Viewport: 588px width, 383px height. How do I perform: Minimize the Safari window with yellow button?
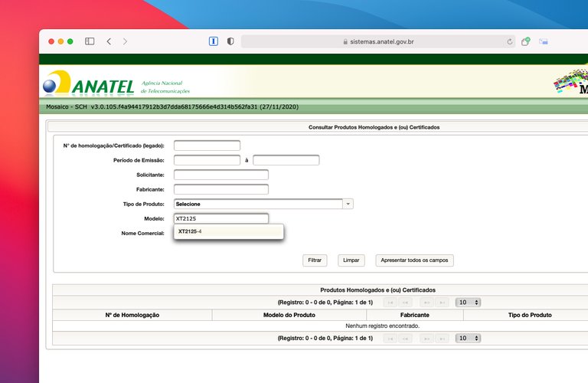coord(60,41)
